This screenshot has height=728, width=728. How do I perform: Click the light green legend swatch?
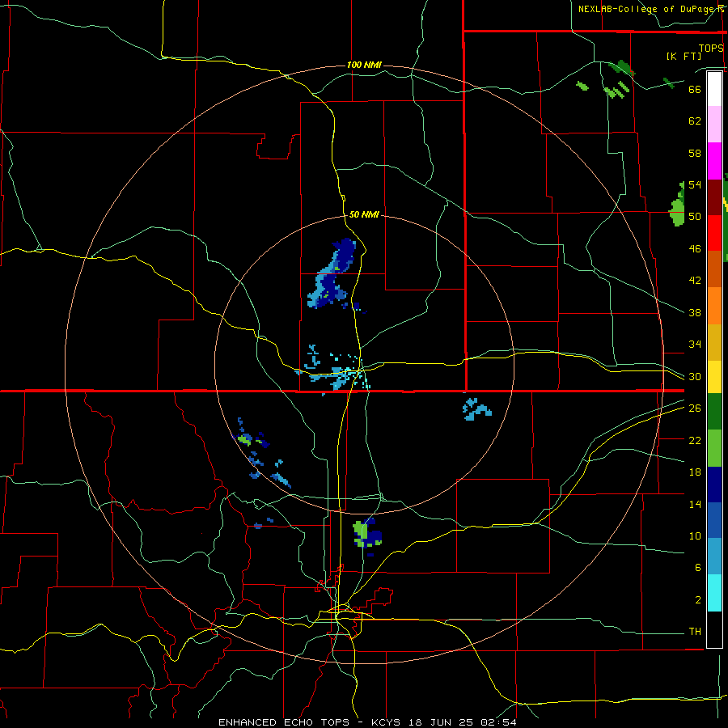tap(714, 448)
